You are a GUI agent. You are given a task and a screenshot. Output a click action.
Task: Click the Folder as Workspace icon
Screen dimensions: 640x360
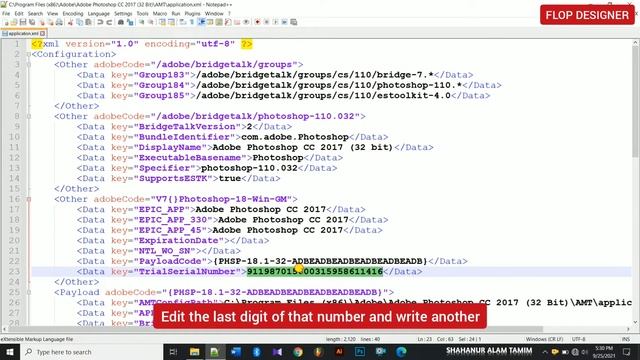(x=237, y=22)
